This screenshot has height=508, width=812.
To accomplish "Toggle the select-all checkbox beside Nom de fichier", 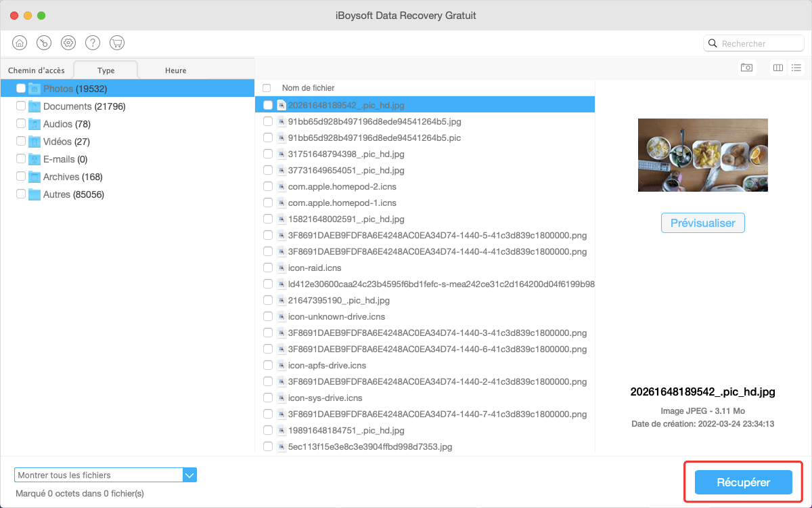I will [267, 88].
